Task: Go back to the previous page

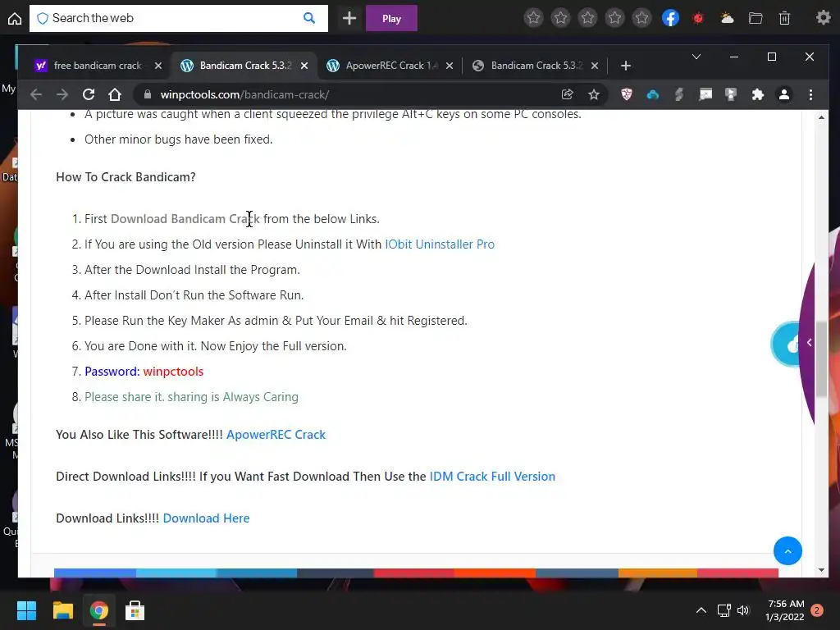Action: pos(36,95)
